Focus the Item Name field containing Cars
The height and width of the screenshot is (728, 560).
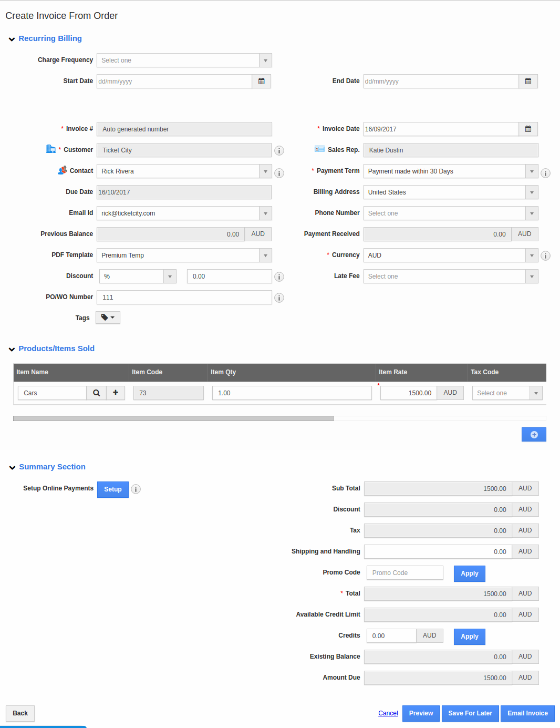coord(52,393)
